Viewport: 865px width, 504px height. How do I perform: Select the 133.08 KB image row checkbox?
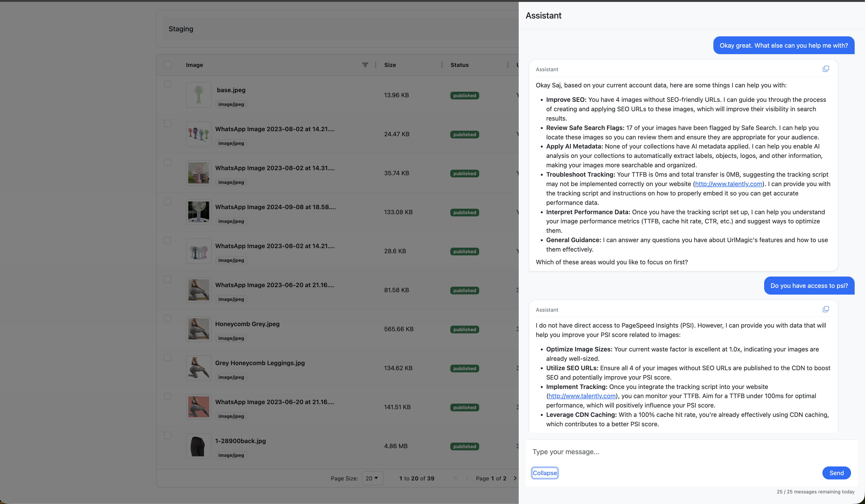[x=168, y=201]
